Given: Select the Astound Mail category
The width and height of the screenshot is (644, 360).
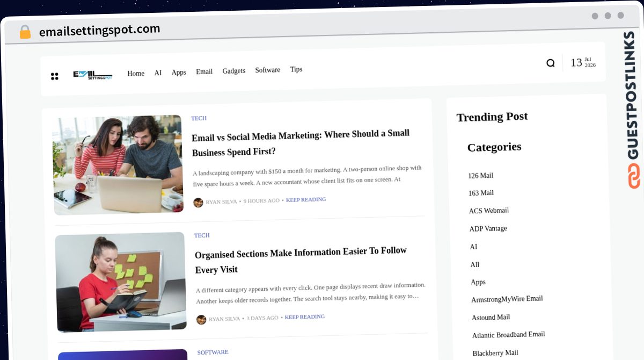Looking at the screenshot, I should coord(491,318).
